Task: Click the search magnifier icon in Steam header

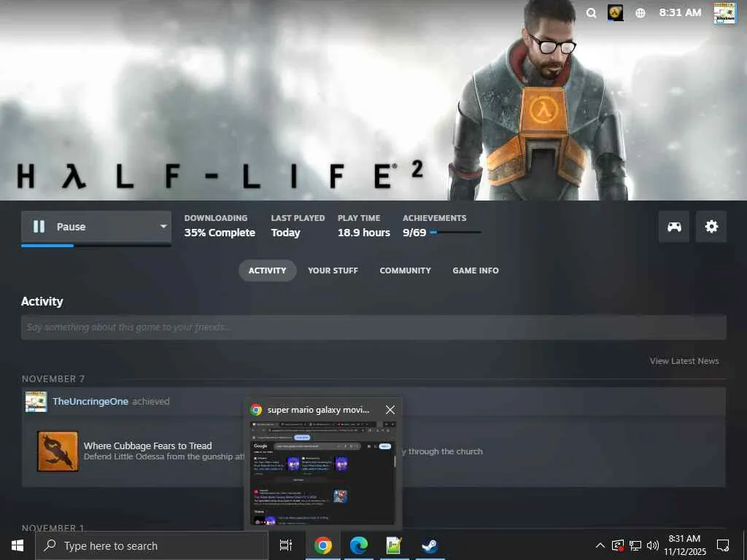Action: [591, 13]
